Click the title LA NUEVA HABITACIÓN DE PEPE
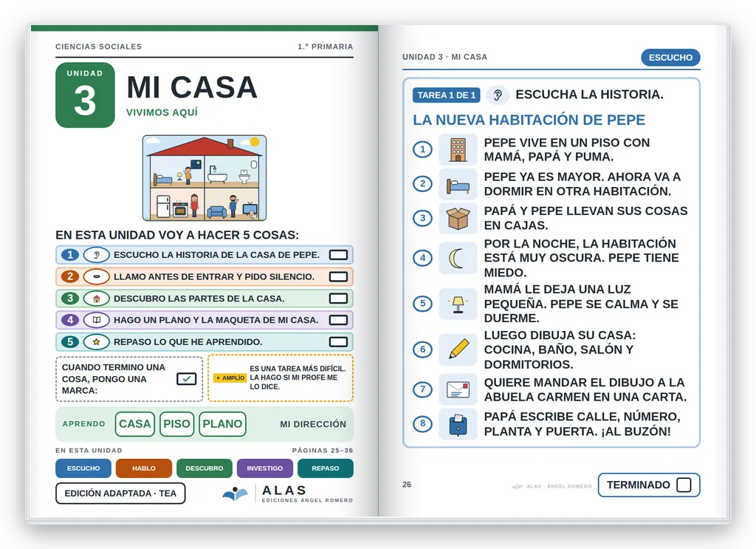Screen dimensions: 756x549 (529, 120)
